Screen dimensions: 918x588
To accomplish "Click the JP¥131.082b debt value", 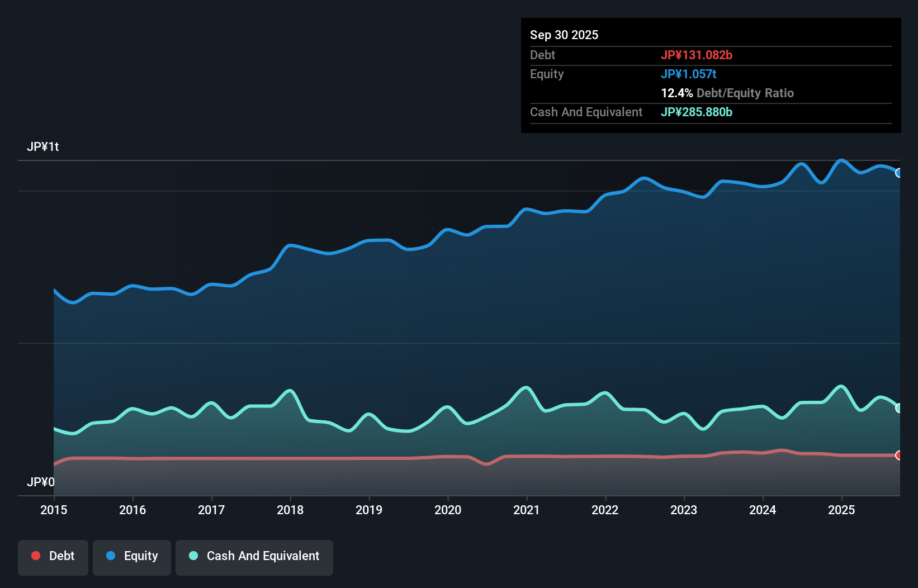I will pos(697,55).
